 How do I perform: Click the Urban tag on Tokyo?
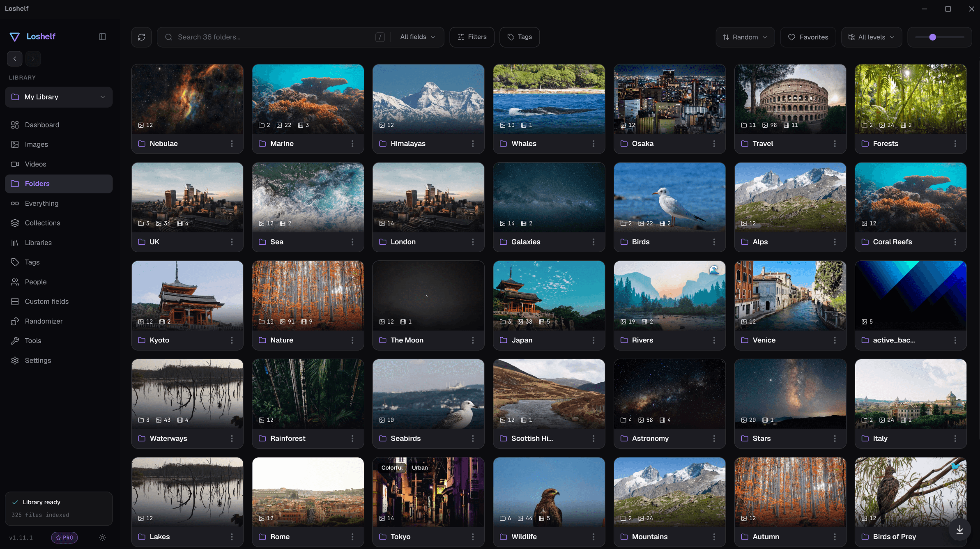[x=420, y=468]
